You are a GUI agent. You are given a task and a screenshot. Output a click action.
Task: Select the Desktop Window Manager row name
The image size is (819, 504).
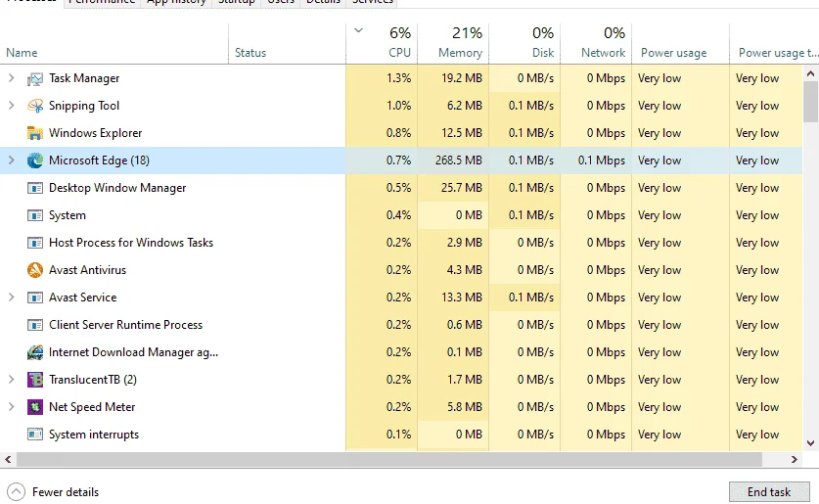coord(117,188)
